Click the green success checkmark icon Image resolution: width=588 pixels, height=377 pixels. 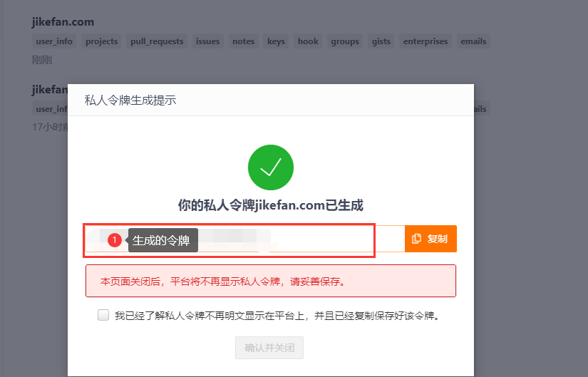[271, 167]
